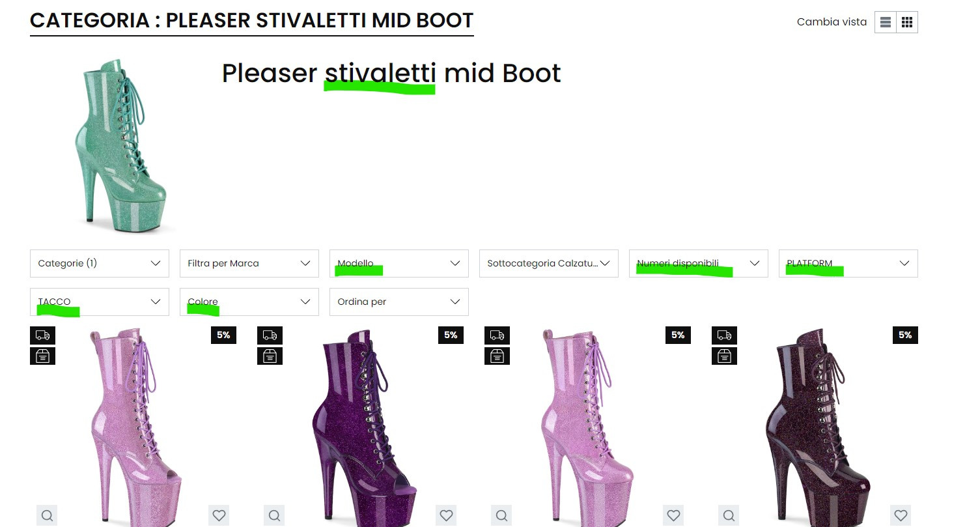Click quick-view magnifier on first pink boot
Image resolution: width=980 pixels, height=527 pixels.
(47, 515)
